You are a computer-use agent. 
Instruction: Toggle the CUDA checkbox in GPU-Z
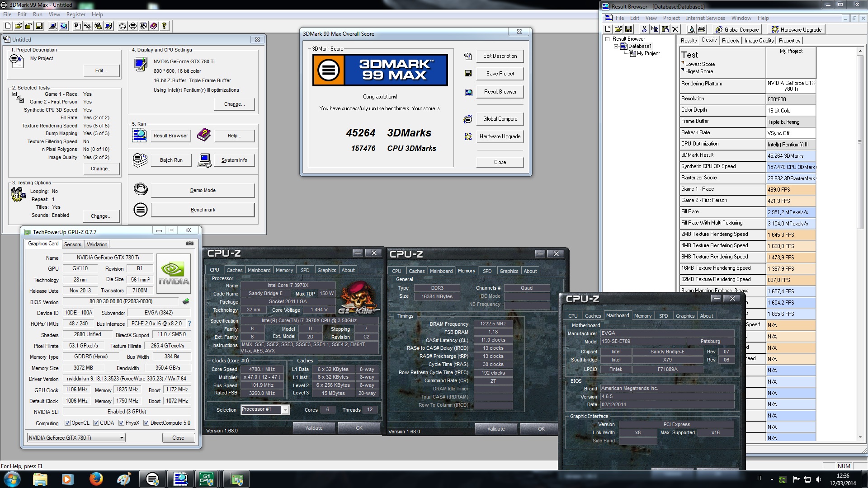click(x=96, y=423)
